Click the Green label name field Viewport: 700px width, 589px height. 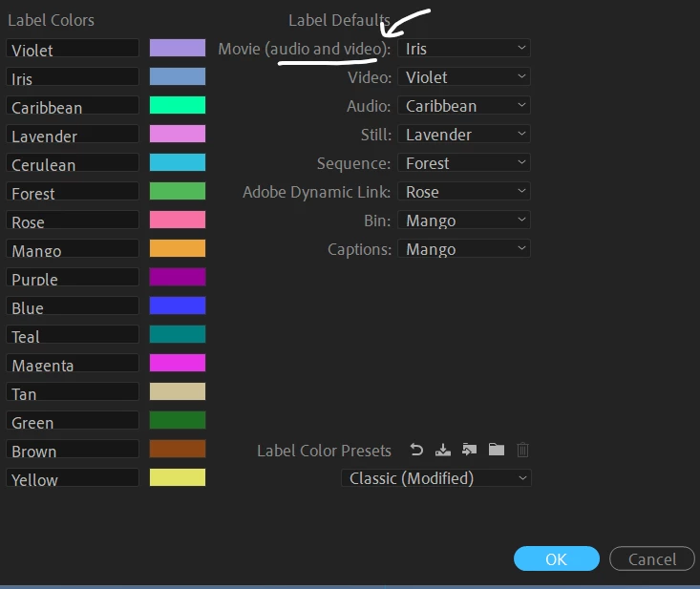[x=73, y=420]
